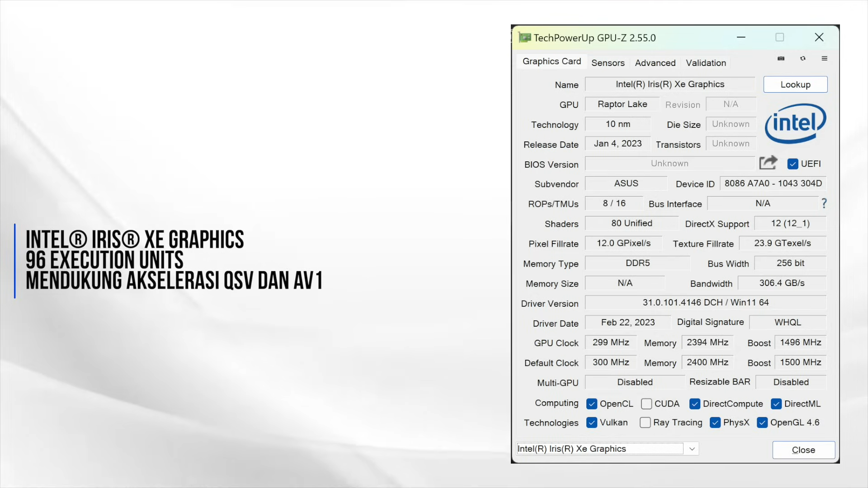
Task: Toggle the PhysX checkbox
Action: pyautogui.click(x=715, y=422)
